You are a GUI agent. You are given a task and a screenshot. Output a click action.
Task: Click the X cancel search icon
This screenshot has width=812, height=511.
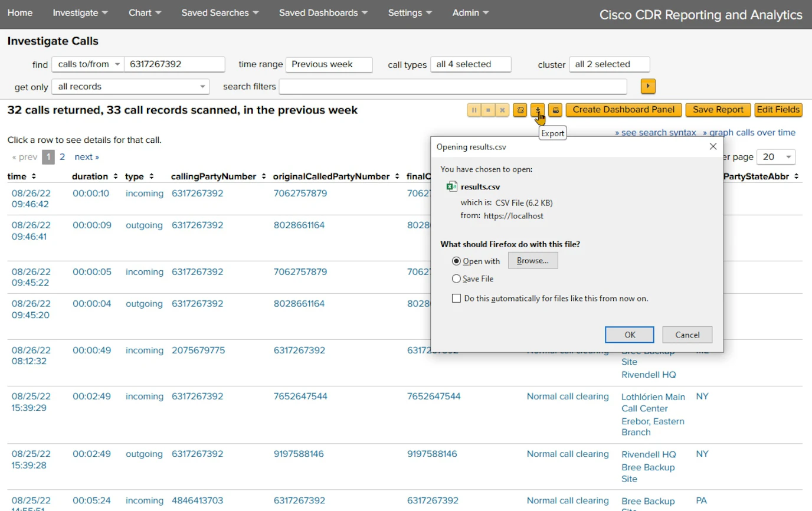tap(502, 110)
